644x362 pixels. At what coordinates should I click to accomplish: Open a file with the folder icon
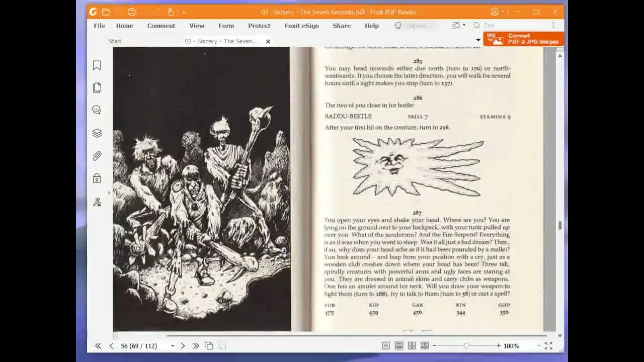coord(106,12)
